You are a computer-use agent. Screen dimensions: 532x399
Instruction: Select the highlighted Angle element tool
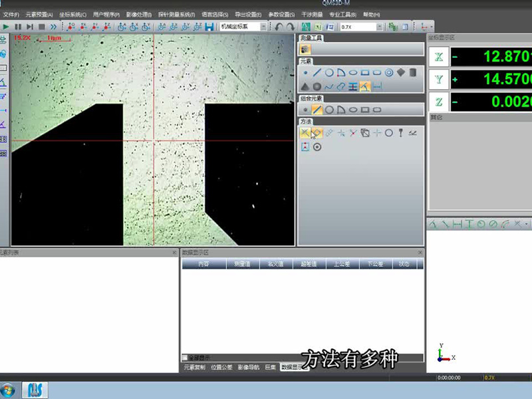coord(364,86)
